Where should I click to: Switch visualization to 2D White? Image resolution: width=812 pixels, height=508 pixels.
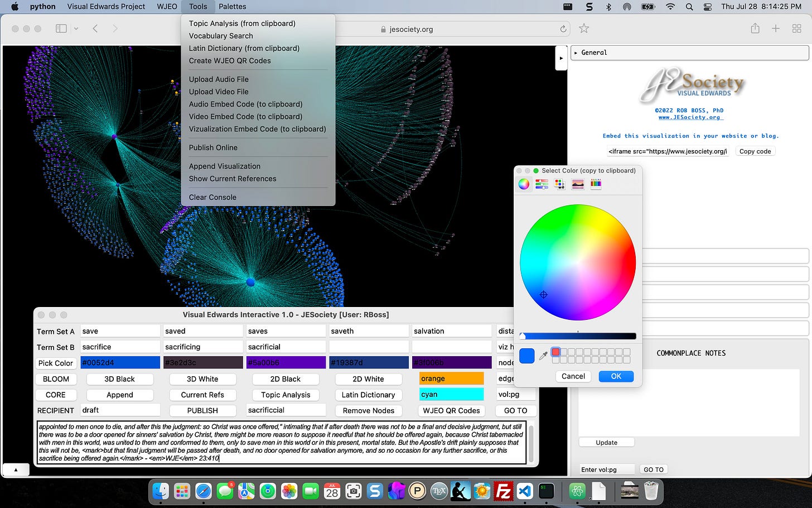(368, 379)
